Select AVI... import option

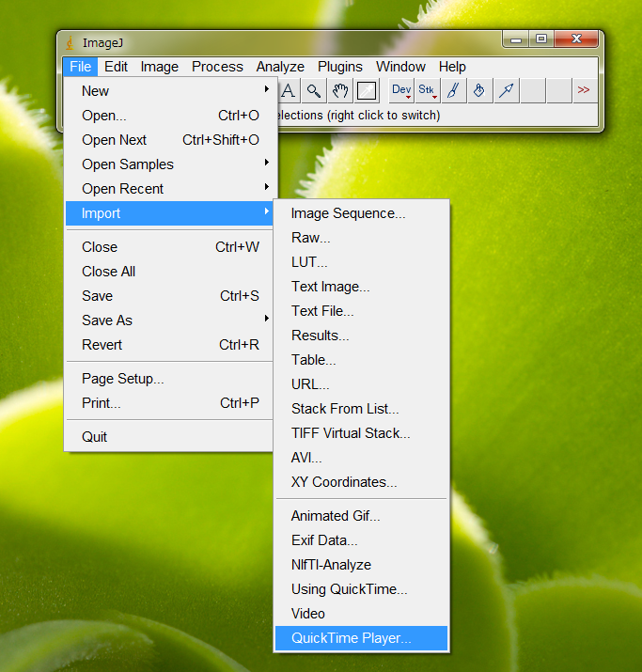coord(361,458)
